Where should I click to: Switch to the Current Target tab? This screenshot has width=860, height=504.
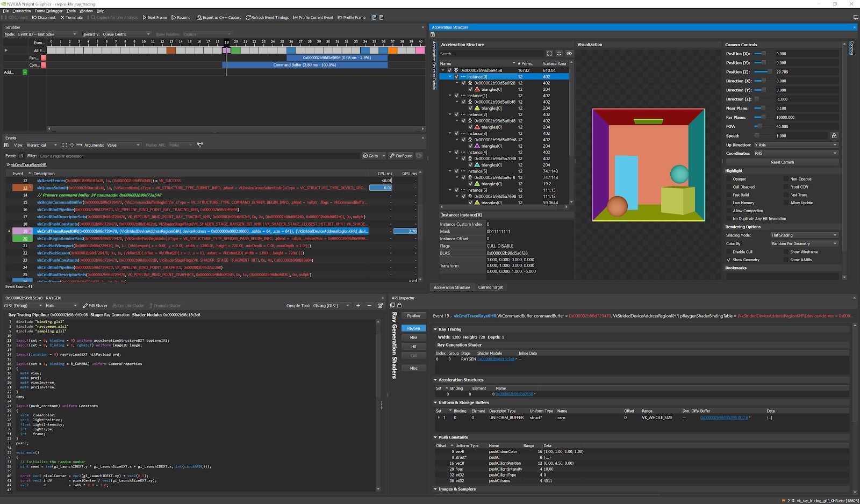point(490,287)
